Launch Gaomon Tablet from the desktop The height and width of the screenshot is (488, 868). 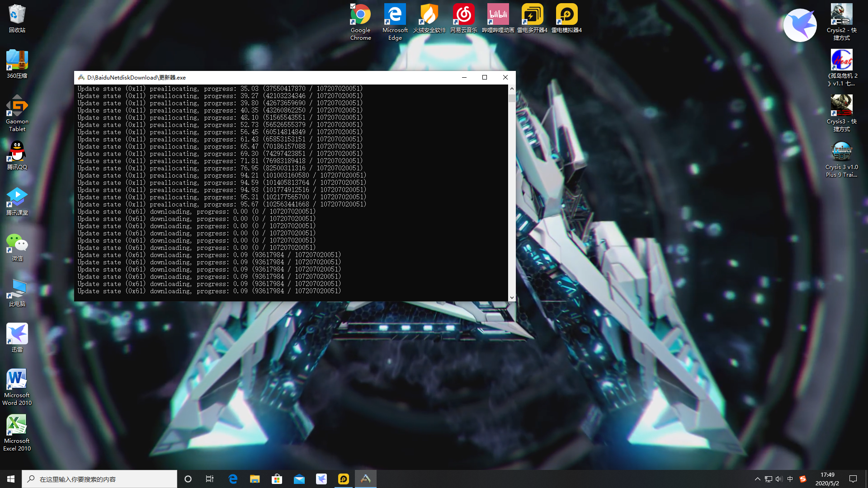pos(17,113)
